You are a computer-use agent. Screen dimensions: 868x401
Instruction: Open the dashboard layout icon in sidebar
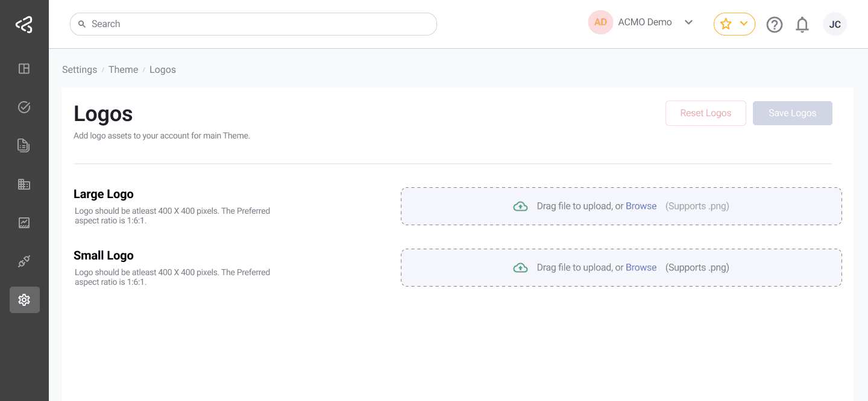click(24, 69)
